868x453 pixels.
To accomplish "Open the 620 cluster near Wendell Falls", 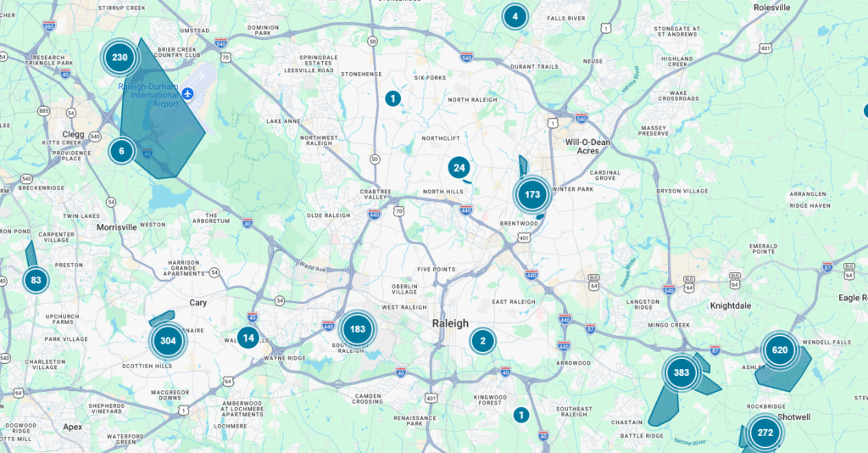I will point(780,350).
